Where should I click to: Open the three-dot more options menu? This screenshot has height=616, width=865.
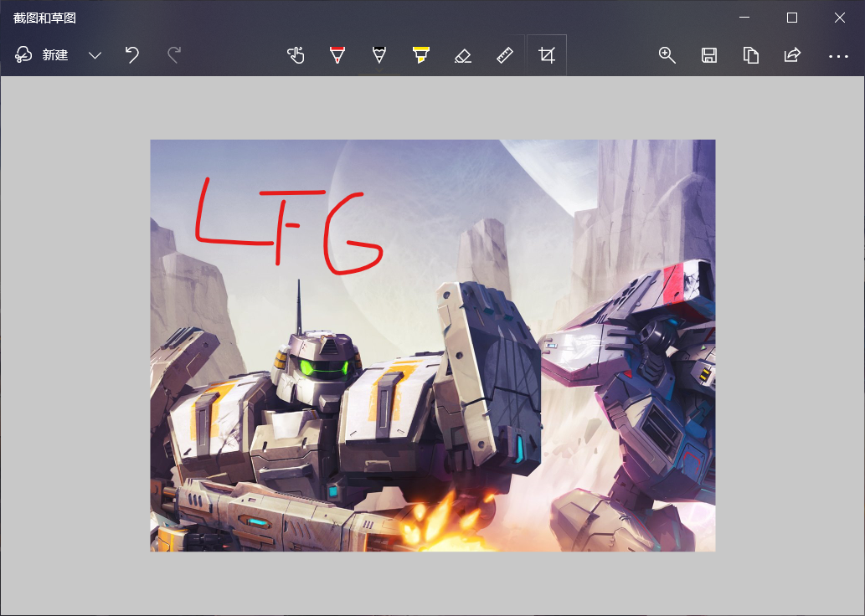(x=838, y=56)
